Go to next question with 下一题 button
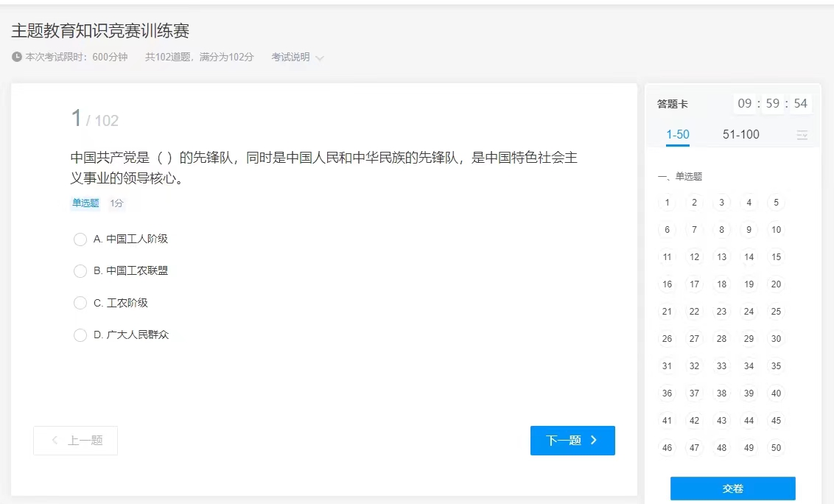 [x=572, y=440]
